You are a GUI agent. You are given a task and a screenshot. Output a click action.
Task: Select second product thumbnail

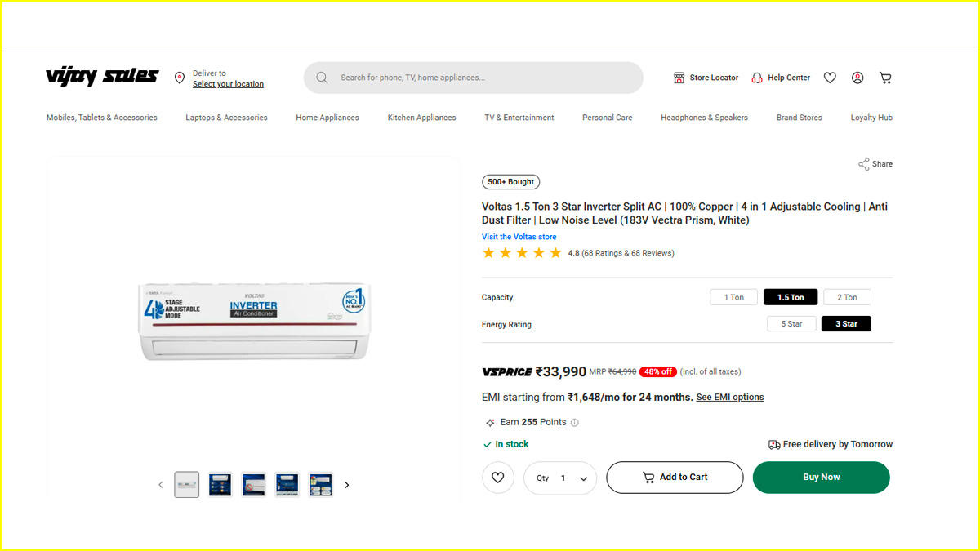point(220,485)
